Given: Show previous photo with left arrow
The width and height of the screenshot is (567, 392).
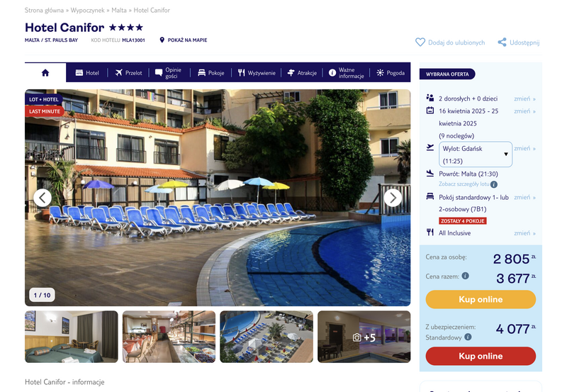Looking at the screenshot, I should (x=43, y=198).
